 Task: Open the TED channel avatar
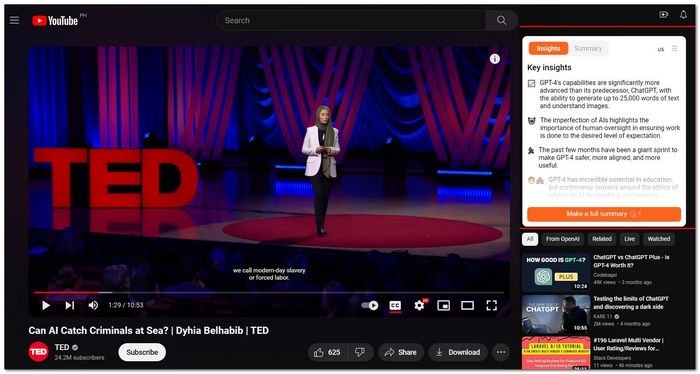coord(38,352)
